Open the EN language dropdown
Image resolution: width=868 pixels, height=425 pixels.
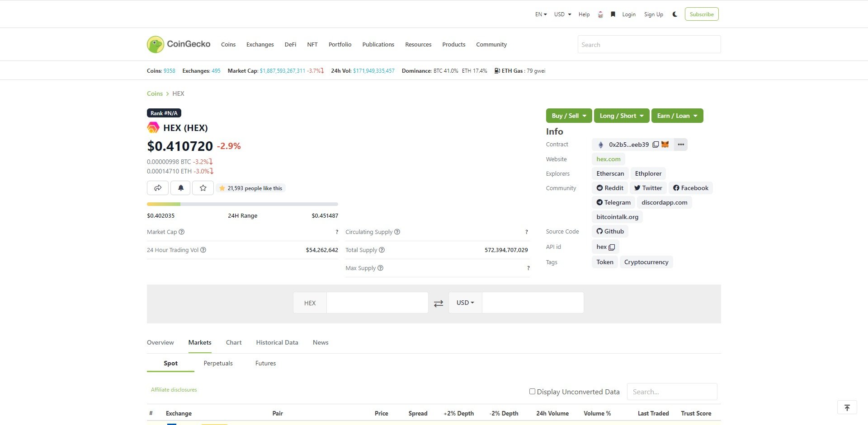540,14
